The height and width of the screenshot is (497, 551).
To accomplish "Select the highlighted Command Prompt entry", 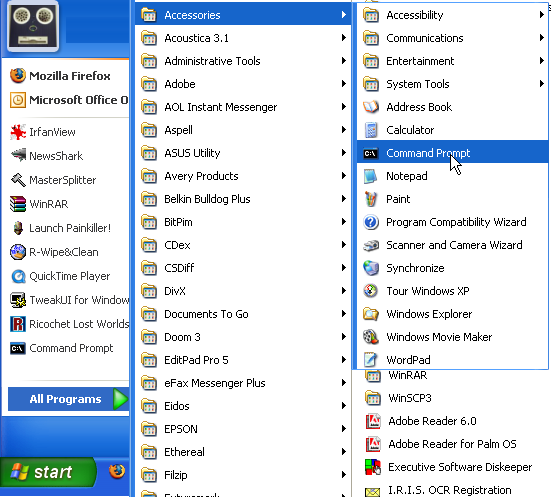I will pyautogui.click(x=452, y=153).
